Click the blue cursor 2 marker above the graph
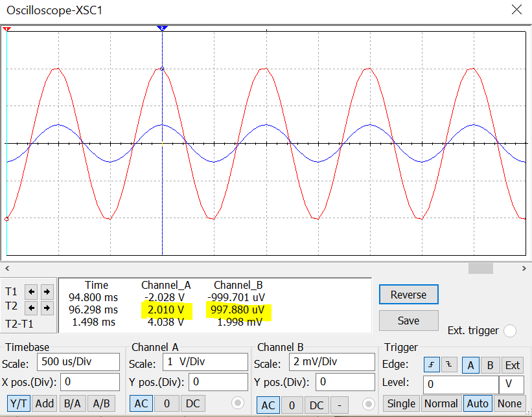 tap(163, 28)
